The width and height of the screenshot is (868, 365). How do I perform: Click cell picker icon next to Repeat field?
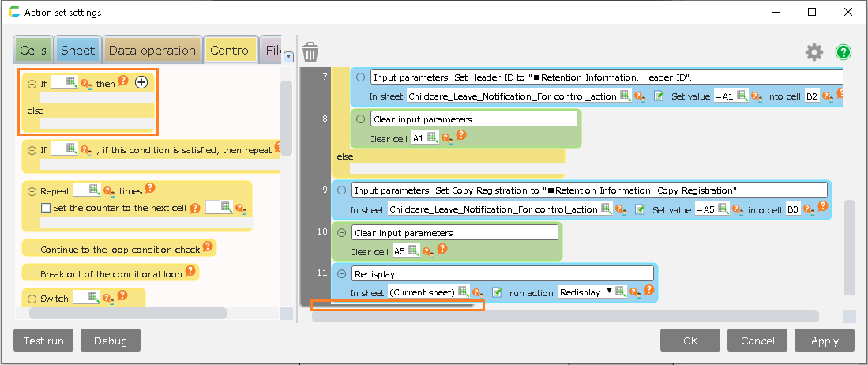coord(94,190)
